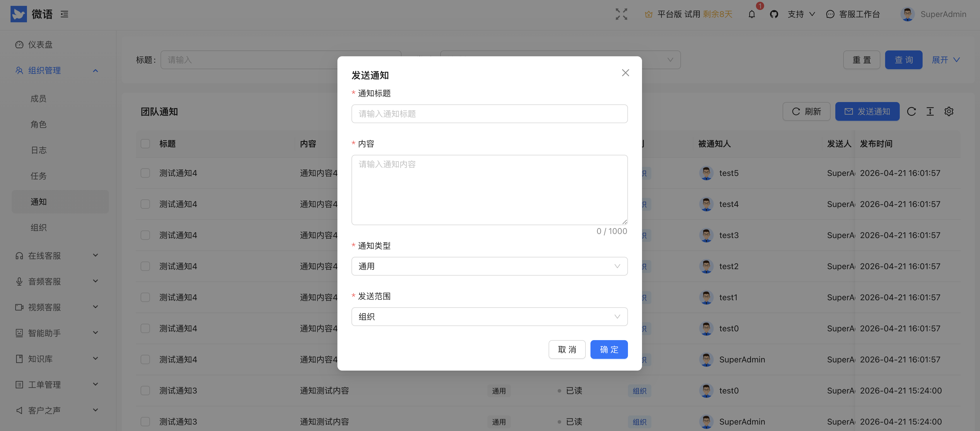Viewport: 980px width, 431px height.
Task: Open the 通知类型 dropdown
Action: (x=489, y=266)
